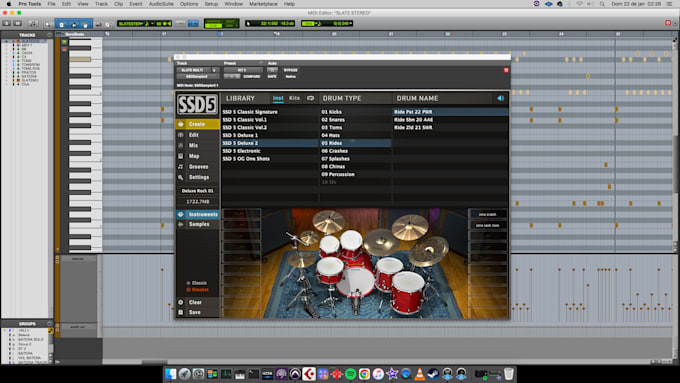Select 06 Crashes drum type
Viewport: 680px width, 383px height.
click(356, 151)
